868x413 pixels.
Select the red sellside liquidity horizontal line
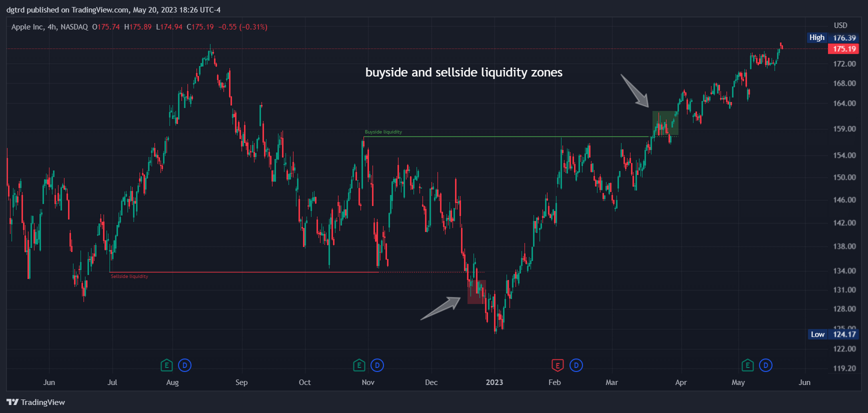[244, 272]
